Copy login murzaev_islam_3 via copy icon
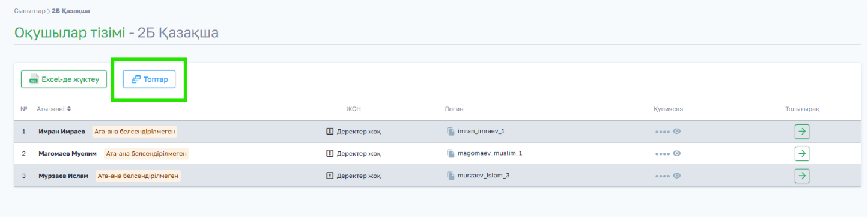868x217 pixels. click(451, 176)
